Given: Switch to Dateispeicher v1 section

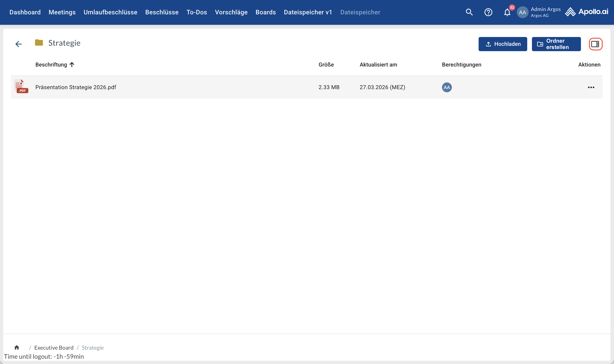Looking at the screenshot, I should pos(308,12).
